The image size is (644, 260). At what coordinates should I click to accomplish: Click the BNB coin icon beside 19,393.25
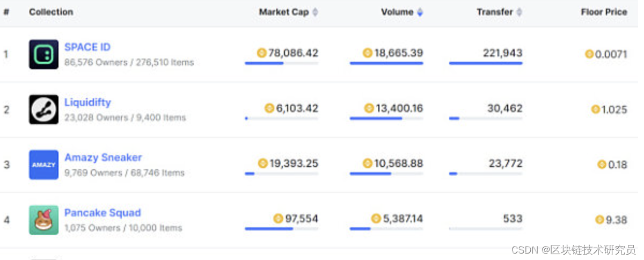[x=262, y=163]
